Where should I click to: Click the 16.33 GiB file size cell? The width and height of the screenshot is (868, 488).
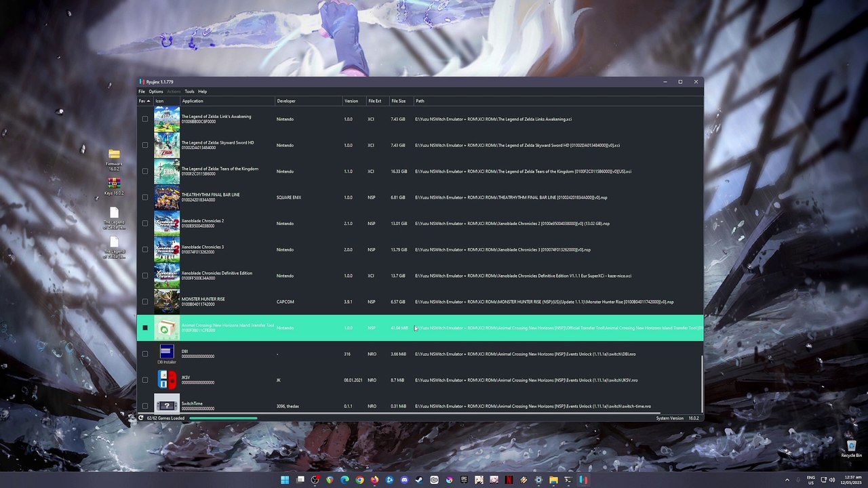click(x=399, y=171)
